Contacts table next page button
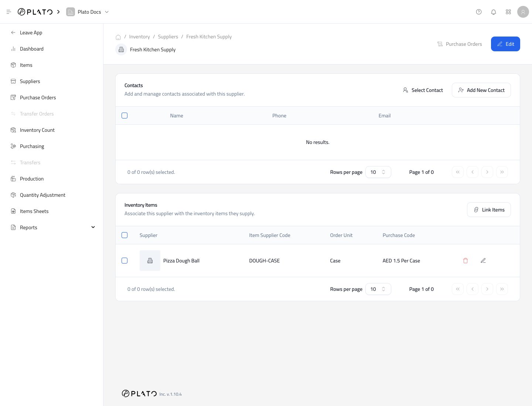The image size is (532, 406). (487, 172)
